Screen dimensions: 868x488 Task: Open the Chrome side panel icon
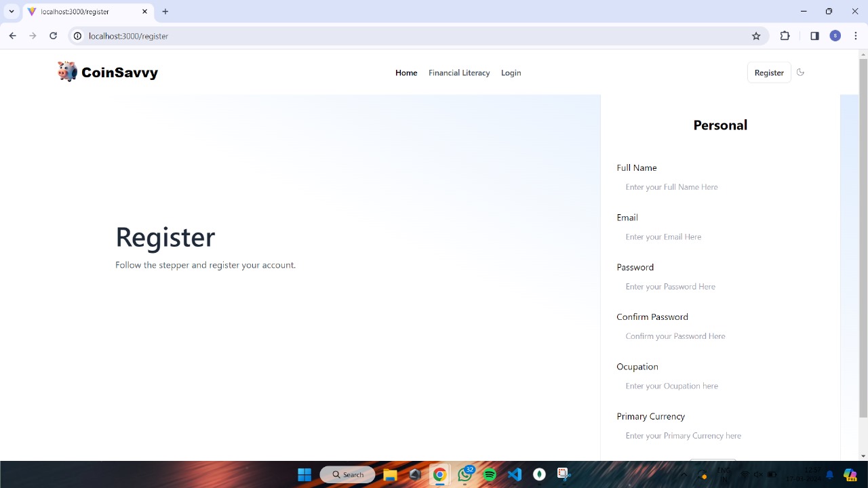click(x=814, y=36)
